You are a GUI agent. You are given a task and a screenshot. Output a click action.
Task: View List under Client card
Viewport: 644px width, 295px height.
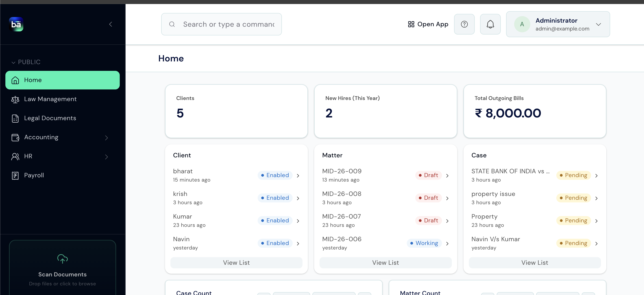pyautogui.click(x=236, y=262)
